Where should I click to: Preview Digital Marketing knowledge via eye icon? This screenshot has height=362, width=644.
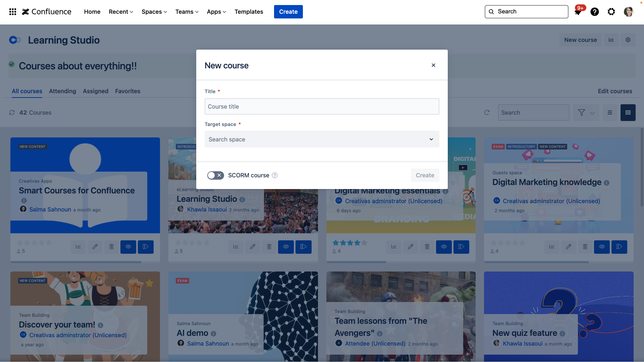click(602, 247)
